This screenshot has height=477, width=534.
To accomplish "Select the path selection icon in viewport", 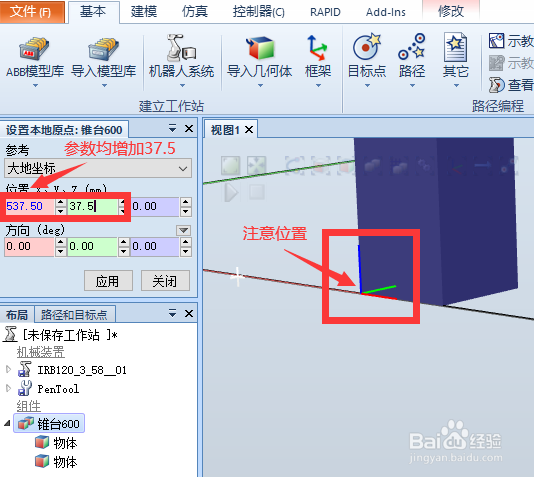I will pos(509,166).
